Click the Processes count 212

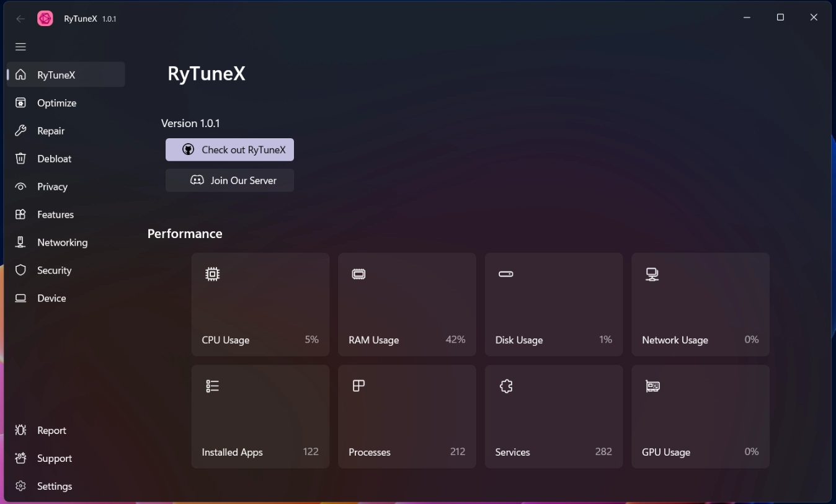(458, 452)
